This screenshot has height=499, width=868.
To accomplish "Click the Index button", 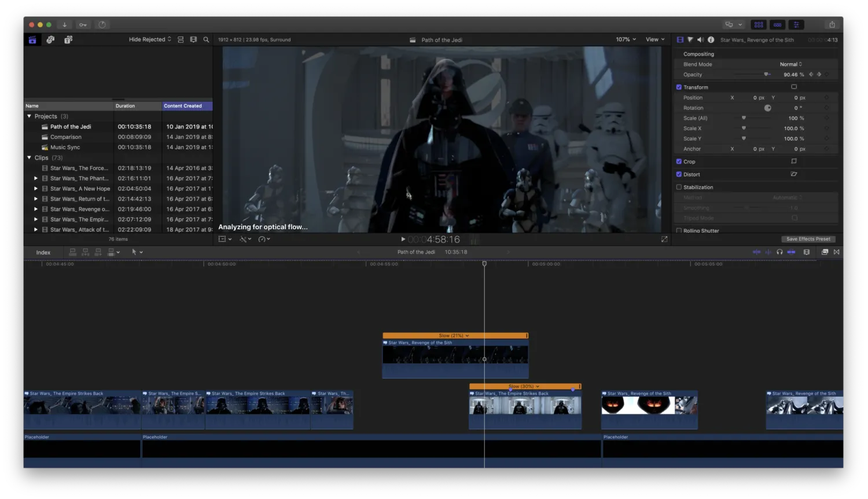I will (x=43, y=252).
